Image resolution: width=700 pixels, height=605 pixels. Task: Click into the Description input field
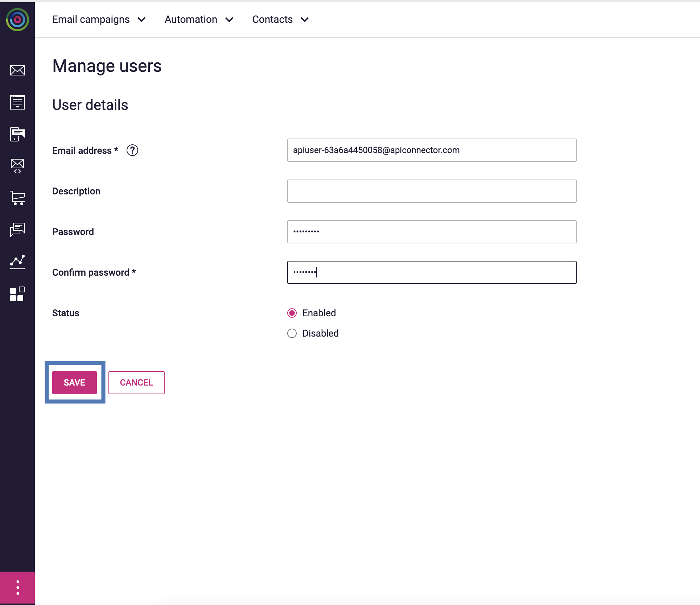click(432, 191)
